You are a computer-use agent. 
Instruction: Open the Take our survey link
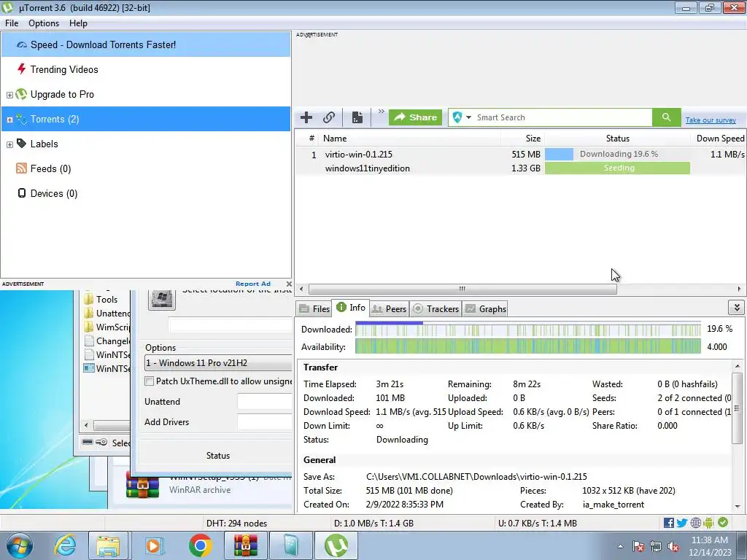pos(711,120)
